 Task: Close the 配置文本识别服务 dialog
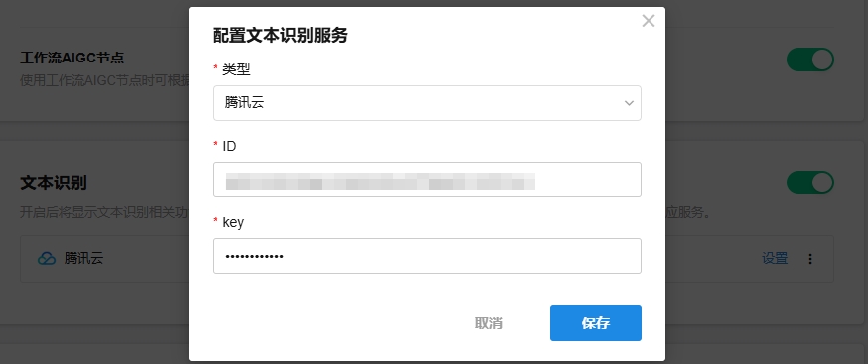coord(649,21)
